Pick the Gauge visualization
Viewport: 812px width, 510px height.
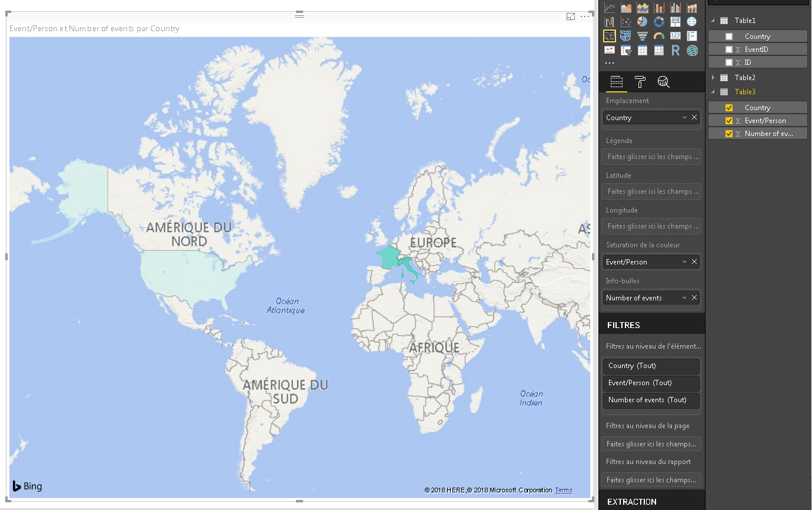coord(659,36)
